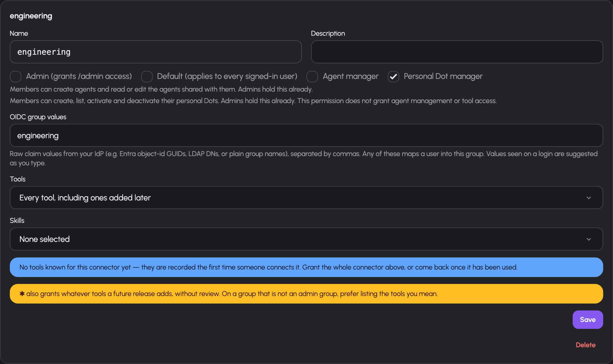Click the purple Save button
This screenshot has width=613, height=364.
(x=588, y=320)
